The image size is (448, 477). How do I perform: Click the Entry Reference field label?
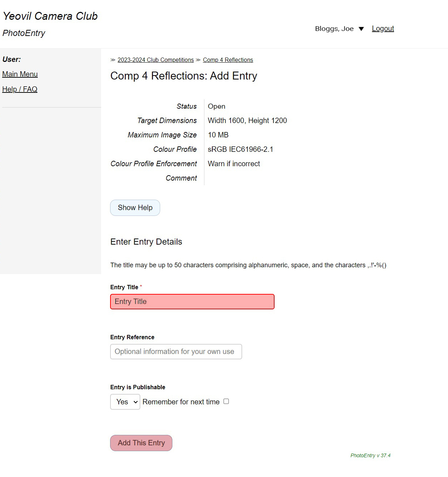tap(132, 337)
